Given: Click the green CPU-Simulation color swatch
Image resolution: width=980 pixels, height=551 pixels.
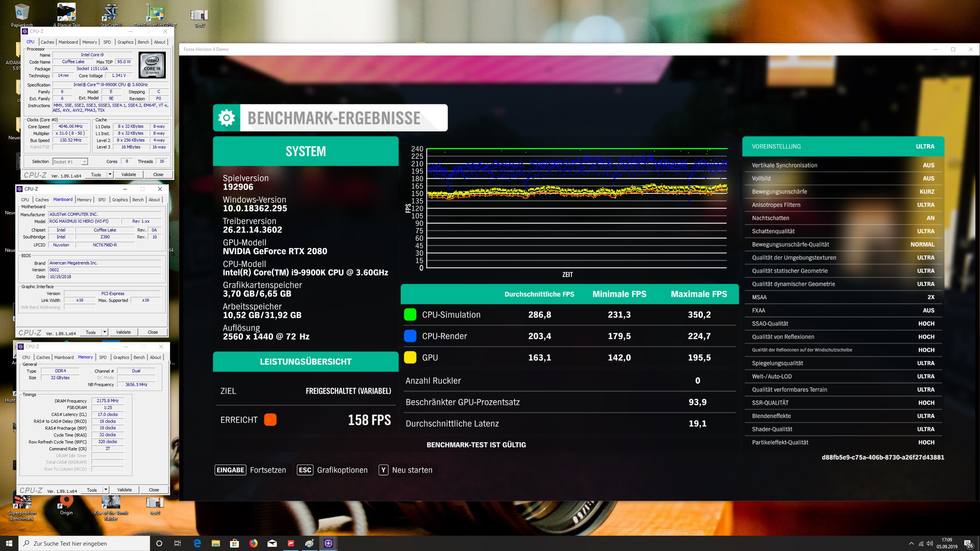Looking at the screenshot, I should pos(410,315).
